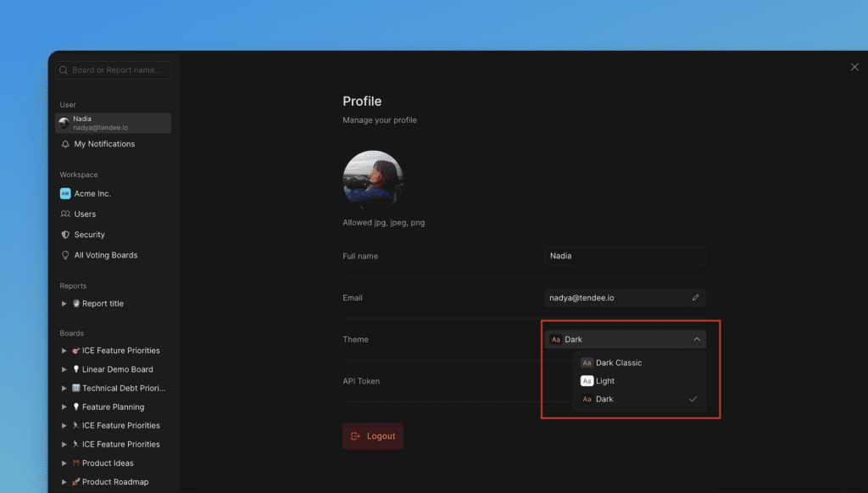Expand the Linear Demo Board arrow
The image size is (868, 493).
[x=64, y=369]
